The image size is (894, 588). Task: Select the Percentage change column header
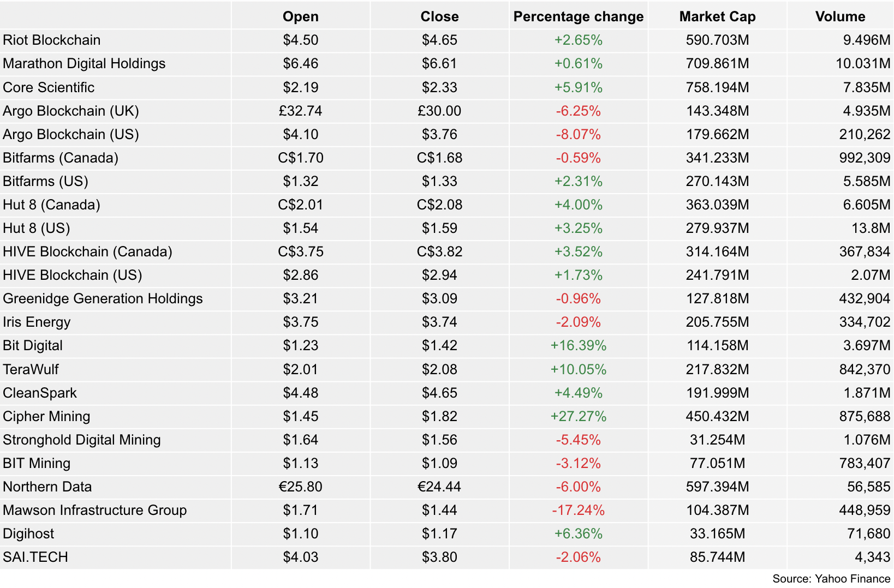pyautogui.click(x=579, y=16)
